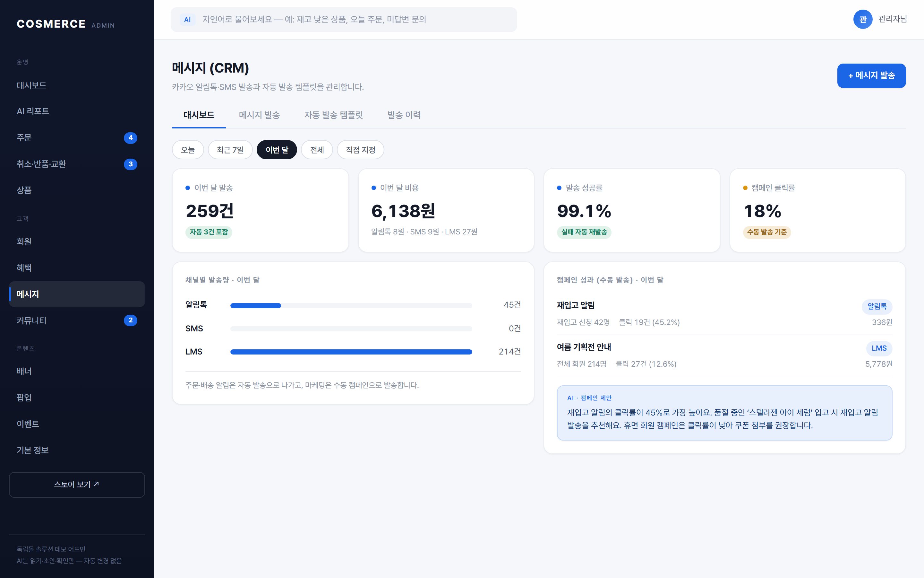Click the 알림톡 8원 · SMS 9원 pricing text
The height and width of the screenshot is (578, 924).
(x=424, y=232)
